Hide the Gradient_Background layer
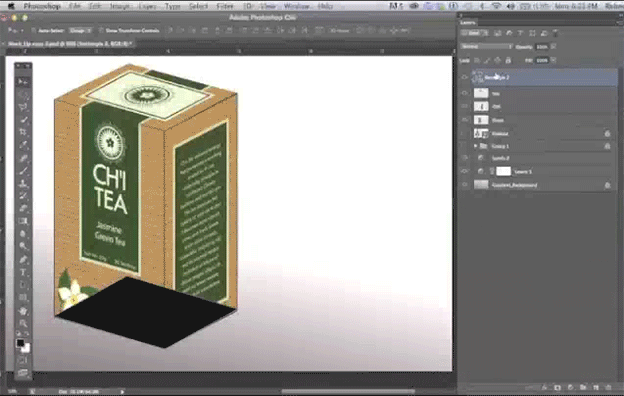624x396 pixels. tap(464, 185)
